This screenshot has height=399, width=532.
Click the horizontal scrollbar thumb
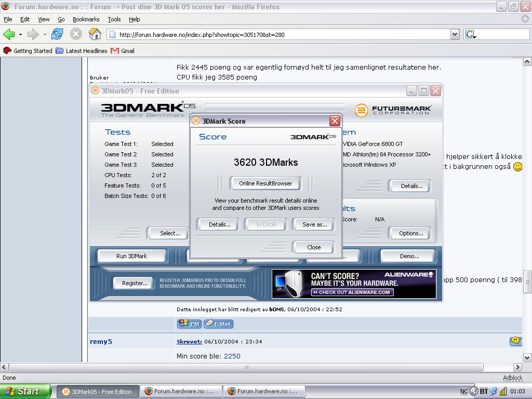click(x=246, y=367)
